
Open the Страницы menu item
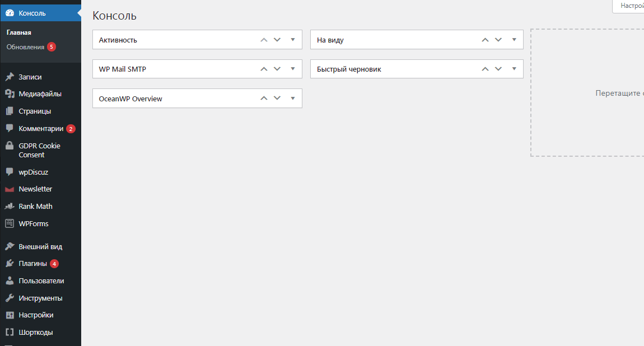tap(35, 111)
